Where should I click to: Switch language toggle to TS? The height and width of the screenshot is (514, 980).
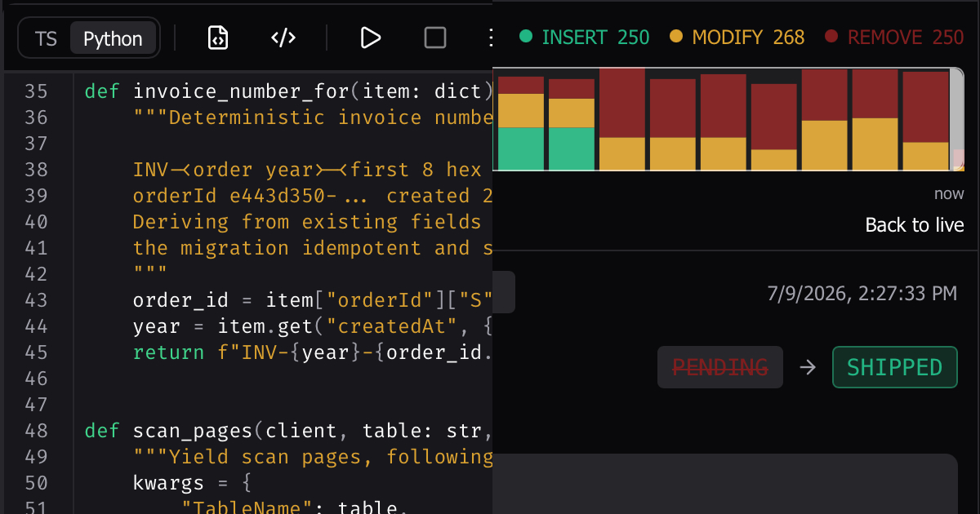(46, 38)
